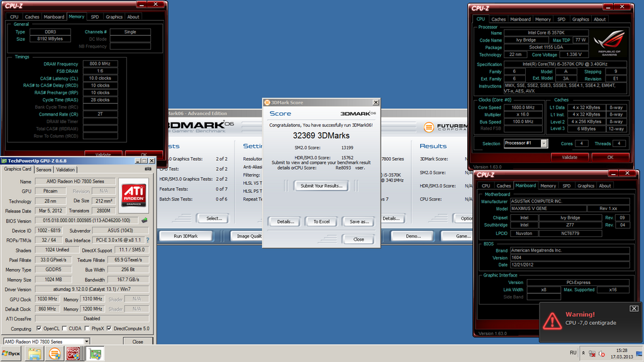Toggle the DirectCompute 5.0 checkbox

pyautogui.click(x=109, y=328)
